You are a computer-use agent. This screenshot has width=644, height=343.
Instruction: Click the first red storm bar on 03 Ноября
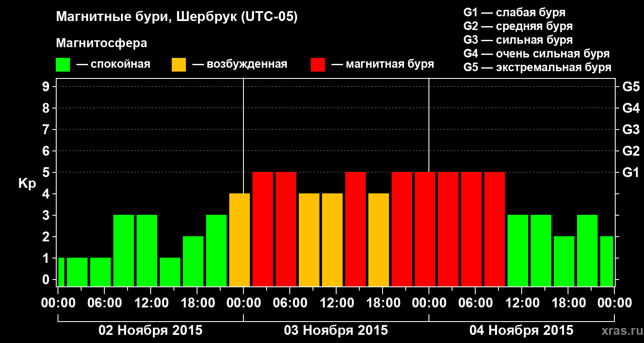point(263,229)
